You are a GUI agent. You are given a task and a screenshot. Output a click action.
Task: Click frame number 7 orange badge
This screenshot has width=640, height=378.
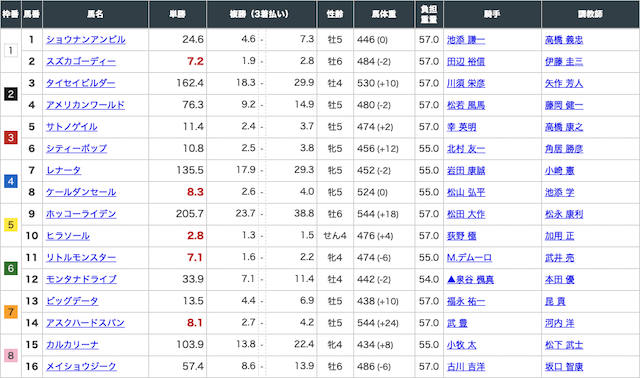(x=11, y=312)
